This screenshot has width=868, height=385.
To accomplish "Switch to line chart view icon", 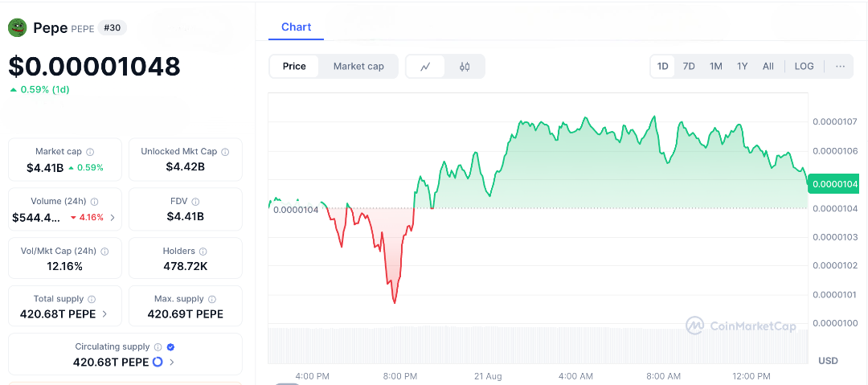I will coord(426,67).
